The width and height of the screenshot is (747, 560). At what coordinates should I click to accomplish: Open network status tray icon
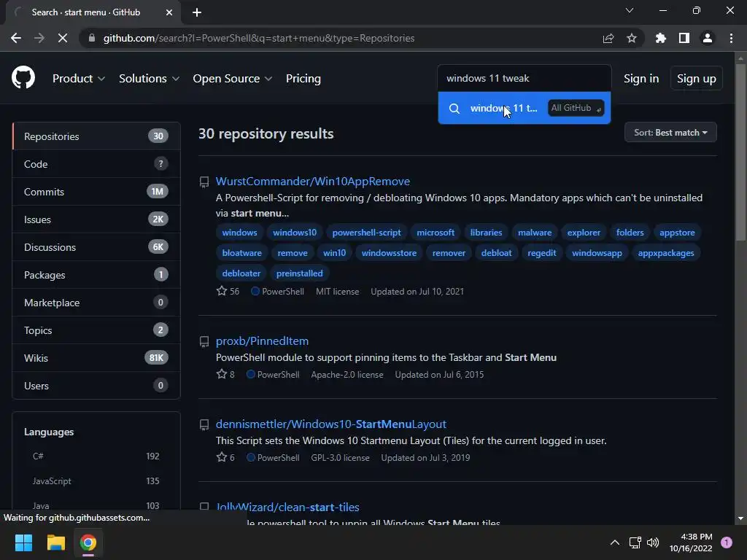(635, 542)
